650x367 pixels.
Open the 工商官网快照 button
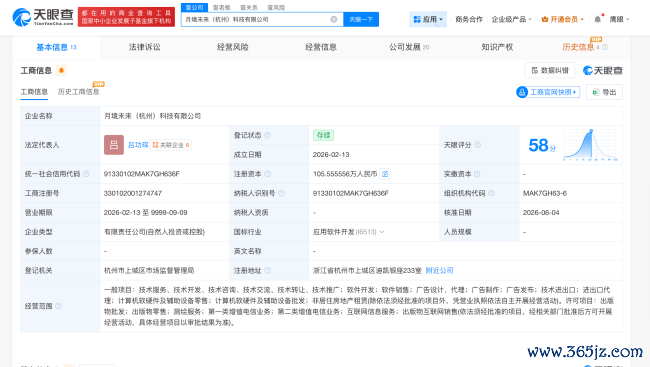548,92
